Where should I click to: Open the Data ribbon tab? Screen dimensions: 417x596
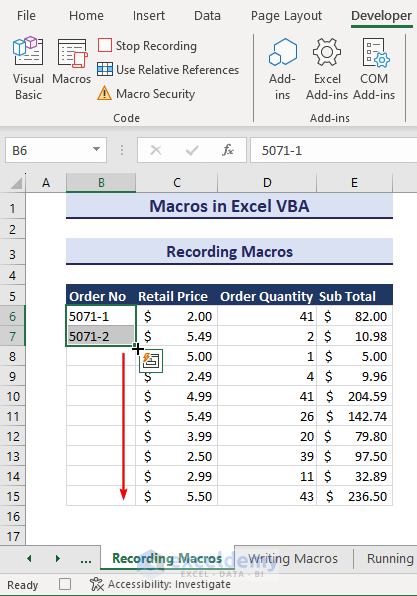pos(207,16)
